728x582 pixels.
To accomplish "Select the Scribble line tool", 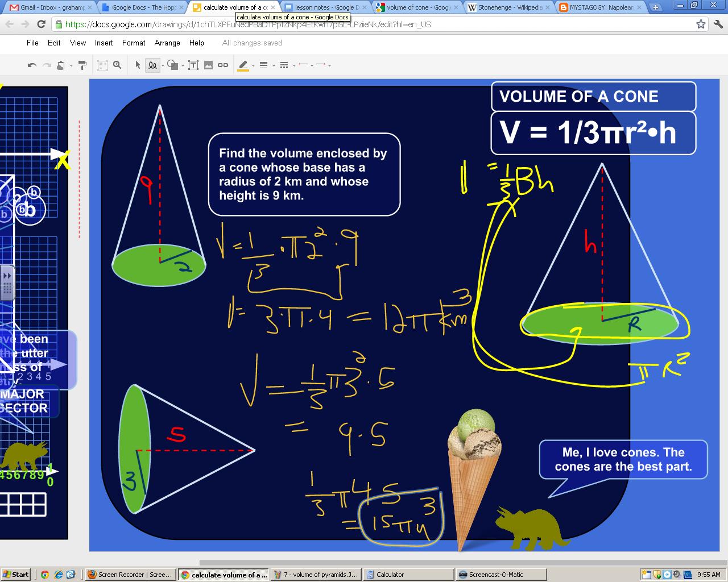I will click(x=152, y=65).
